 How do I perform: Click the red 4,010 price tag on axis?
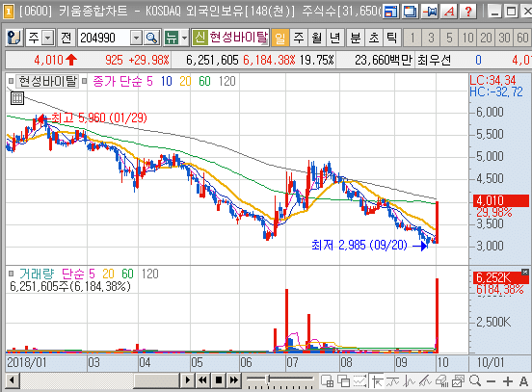(501, 200)
